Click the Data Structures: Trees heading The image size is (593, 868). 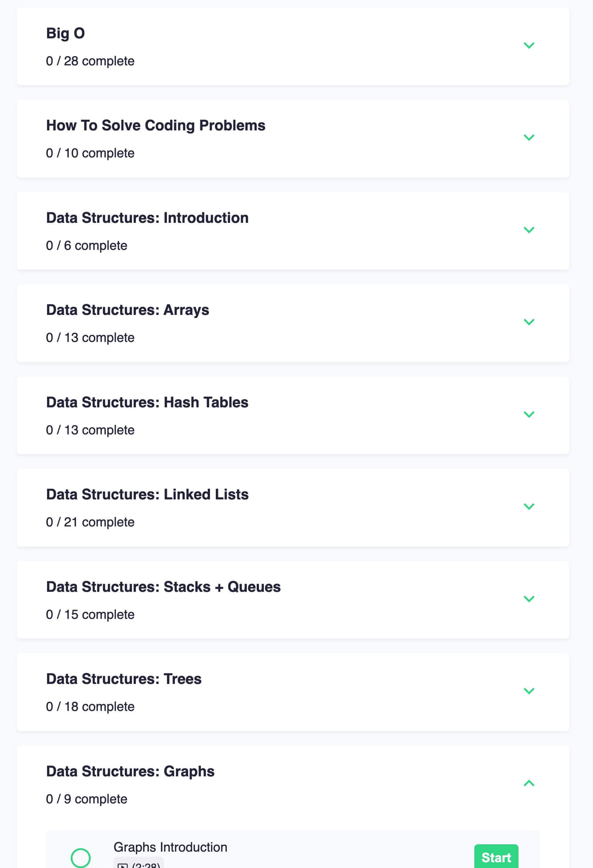124,679
